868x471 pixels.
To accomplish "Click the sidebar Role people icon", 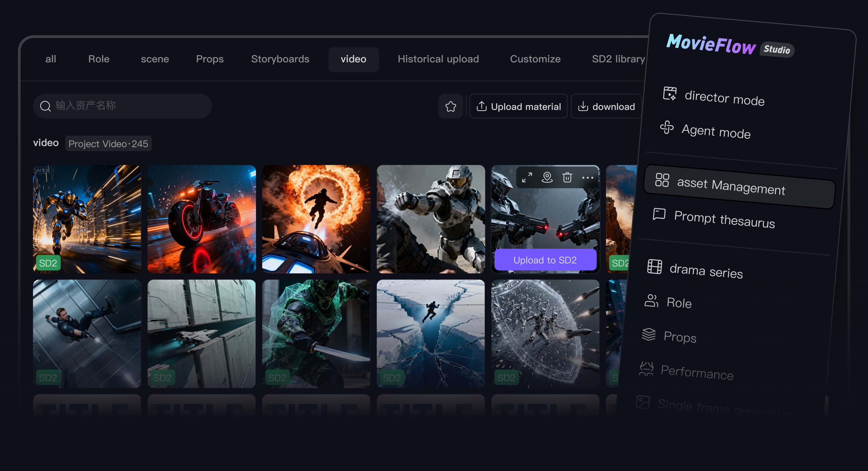I will (x=651, y=300).
